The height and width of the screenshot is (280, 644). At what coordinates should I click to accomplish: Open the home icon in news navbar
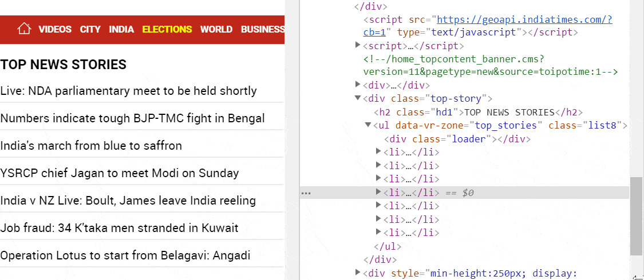(24, 29)
